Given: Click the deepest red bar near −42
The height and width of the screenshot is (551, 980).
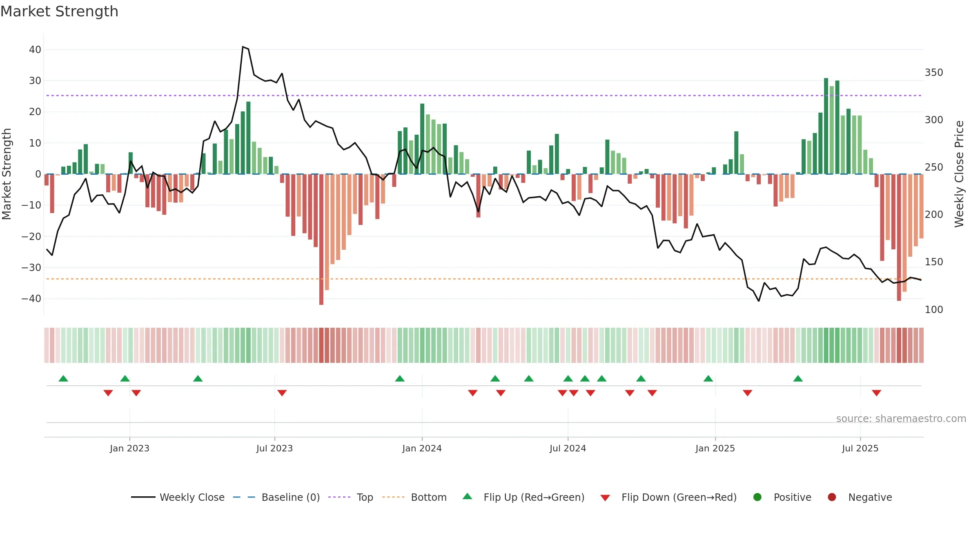Looking at the screenshot, I should point(321,239).
